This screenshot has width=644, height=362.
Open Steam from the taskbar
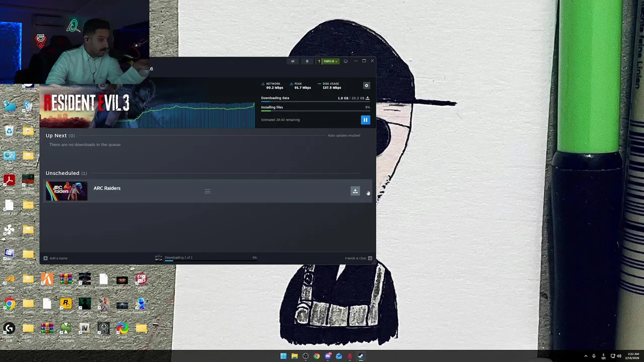coord(361,356)
